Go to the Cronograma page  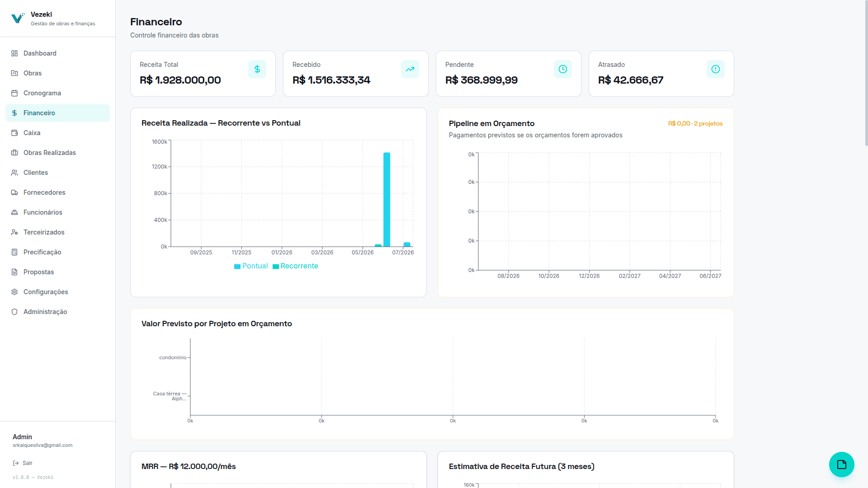57,93
